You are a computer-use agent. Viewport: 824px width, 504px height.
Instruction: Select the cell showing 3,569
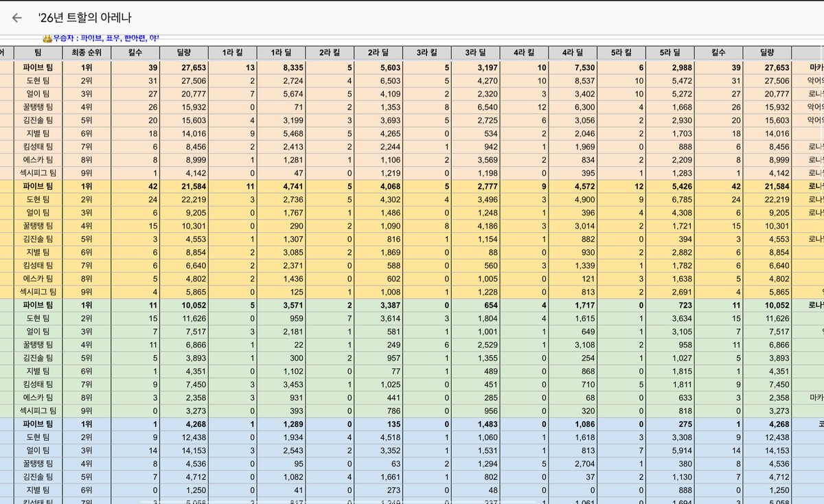[x=476, y=160]
